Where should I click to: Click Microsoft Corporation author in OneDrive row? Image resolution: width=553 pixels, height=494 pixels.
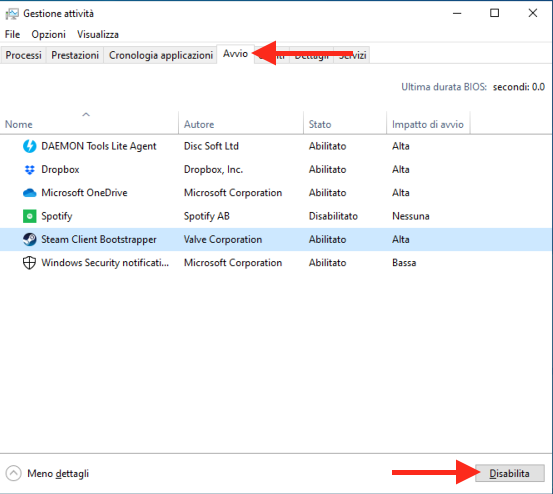tap(233, 193)
